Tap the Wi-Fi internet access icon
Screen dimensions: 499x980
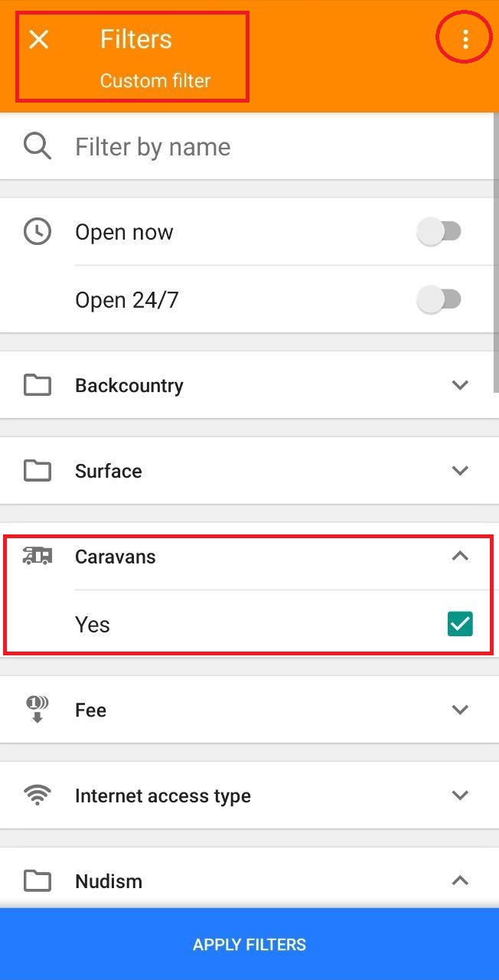tap(38, 795)
